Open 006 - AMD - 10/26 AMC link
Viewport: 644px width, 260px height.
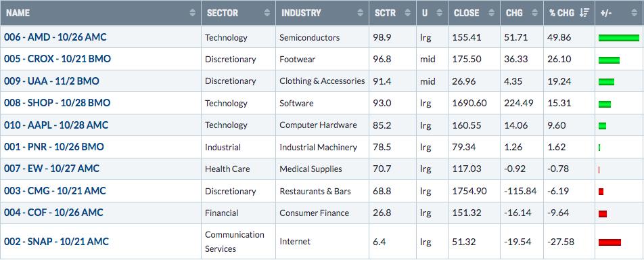[x=55, y=37]
